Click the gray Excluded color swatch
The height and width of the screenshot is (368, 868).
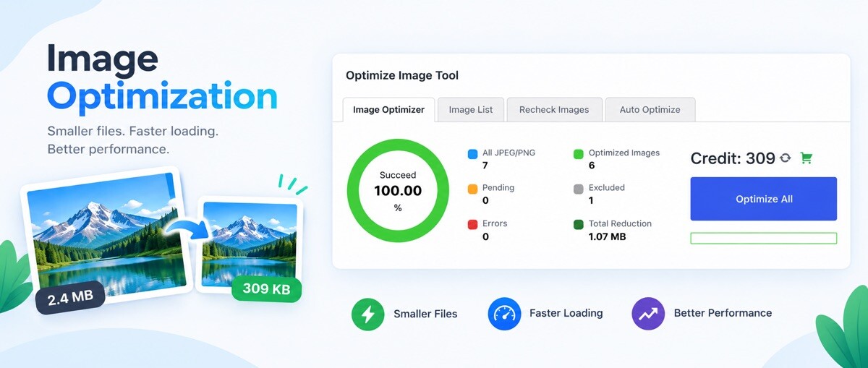click(579, 189)
